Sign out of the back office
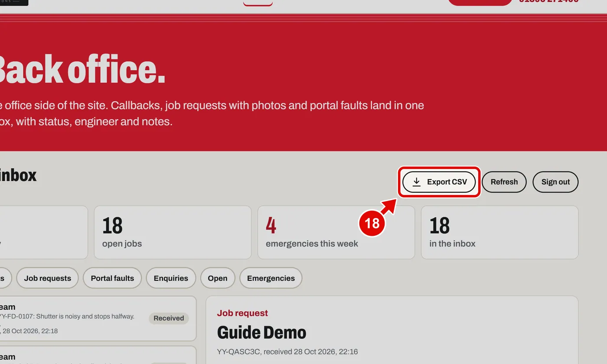The height and width of the screenshot is (364, 607). (555, 182)
